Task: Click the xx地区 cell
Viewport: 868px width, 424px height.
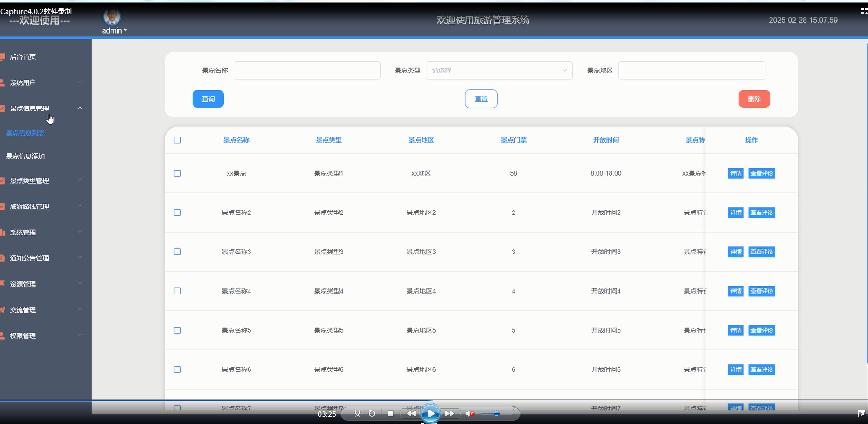Action: 421,173
